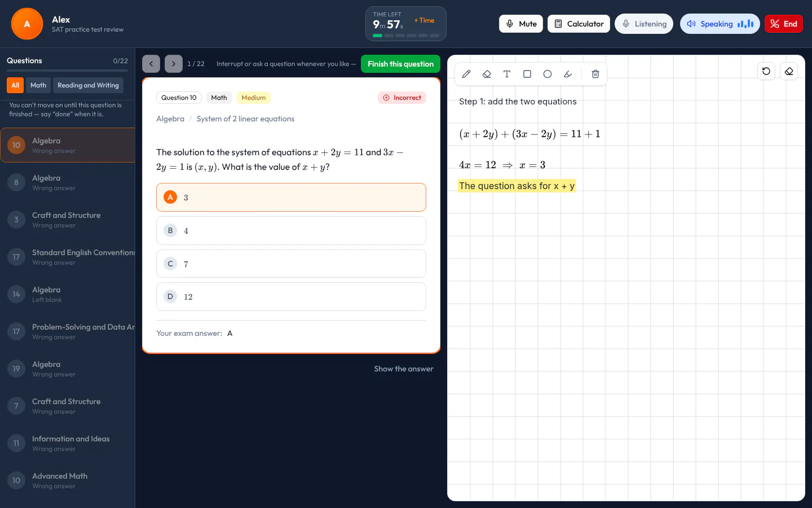Switch to the Reading and Writing tab
812x508 pixels.
pyautogui.click(x=88, y=85)
